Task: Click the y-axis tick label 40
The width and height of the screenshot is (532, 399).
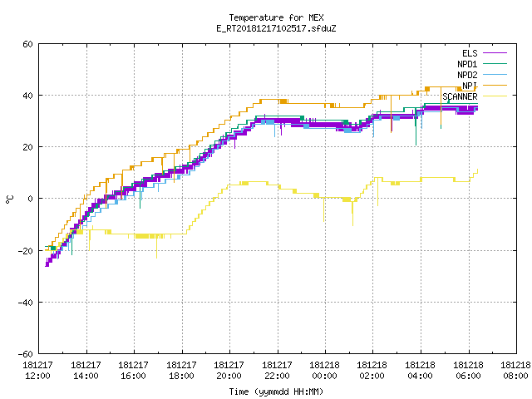Action: [27, 96]
